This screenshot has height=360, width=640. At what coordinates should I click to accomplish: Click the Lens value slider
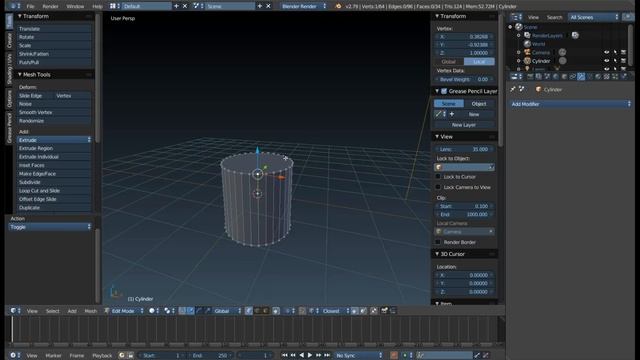pos(464,149)
